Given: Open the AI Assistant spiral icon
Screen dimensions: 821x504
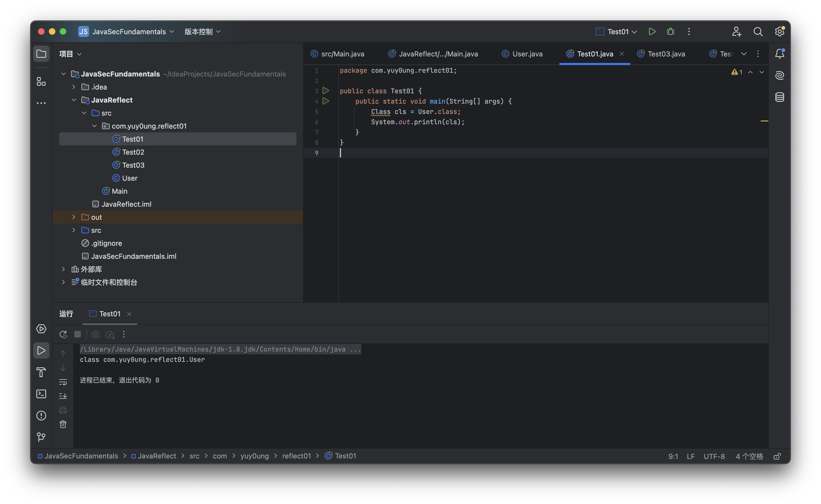Looking at the screenshot, I should tap(779, 75).
